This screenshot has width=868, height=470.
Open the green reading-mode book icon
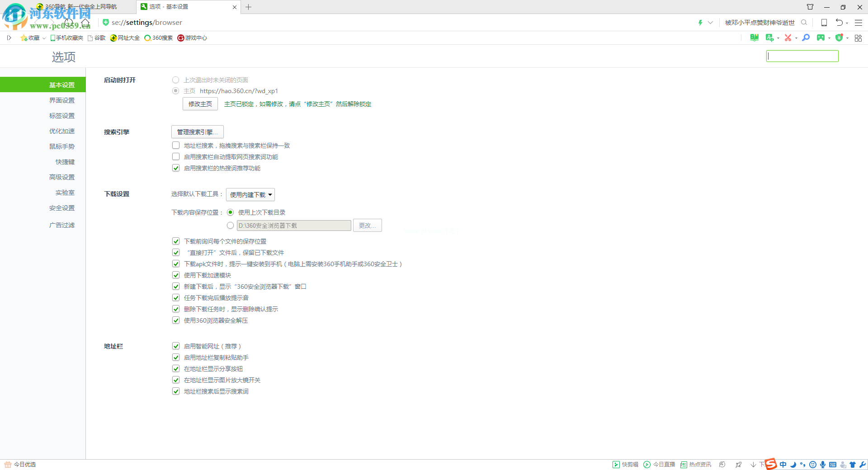(x=754, y=38)
